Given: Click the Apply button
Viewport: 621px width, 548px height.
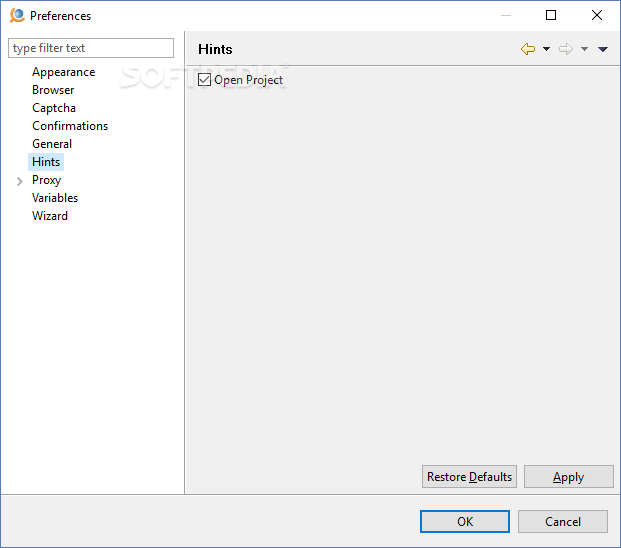Looking at the screenshot, I should pyautogui.click(x=569, y=477).
